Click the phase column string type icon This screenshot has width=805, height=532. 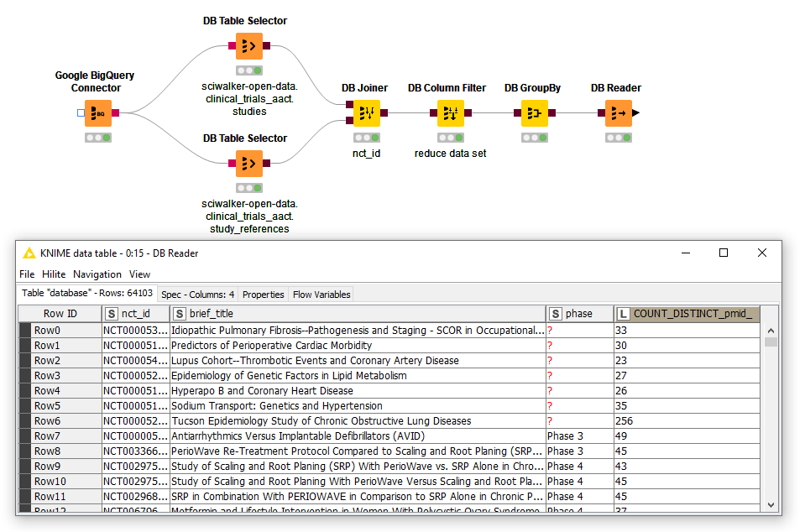point(555,314)
